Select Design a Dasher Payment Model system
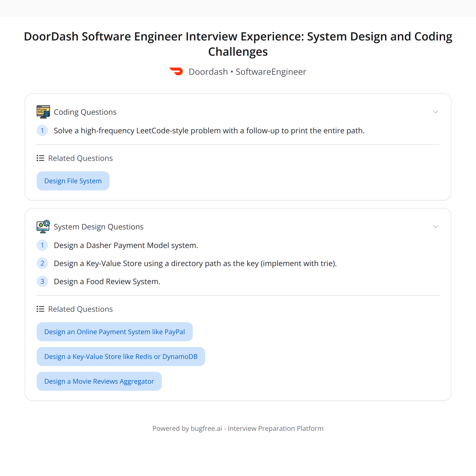The image size is (476, 476). (126, 245)
